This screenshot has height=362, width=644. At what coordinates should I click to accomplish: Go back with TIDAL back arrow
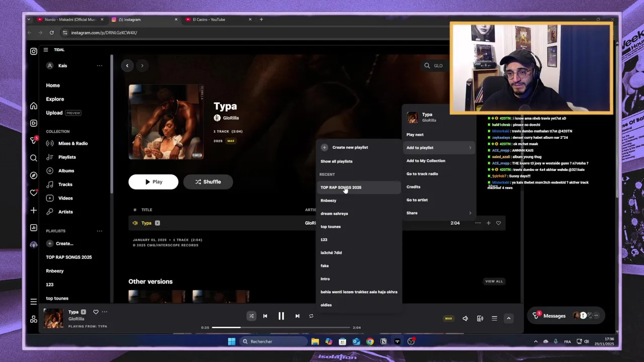click(x=127, y=65)
